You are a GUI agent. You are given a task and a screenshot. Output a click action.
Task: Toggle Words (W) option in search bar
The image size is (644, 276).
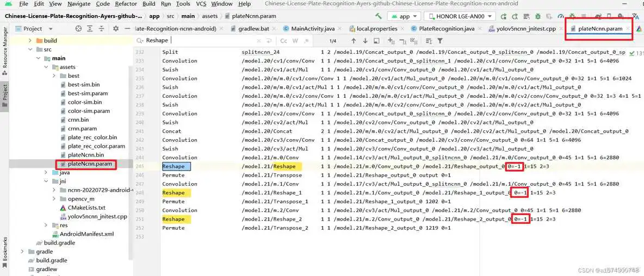(x=295, y=41)
